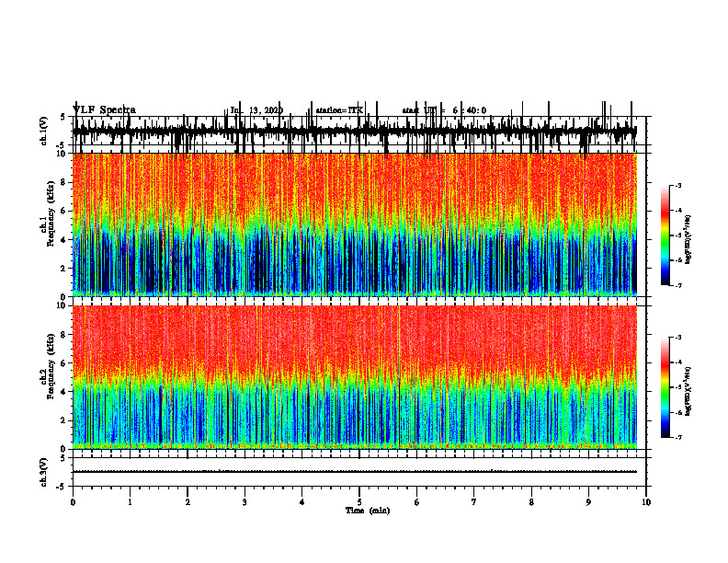Click the '-7' label on ch.2 color scale
This screenshot has width=728, height=563.
[x=677, y=438]
